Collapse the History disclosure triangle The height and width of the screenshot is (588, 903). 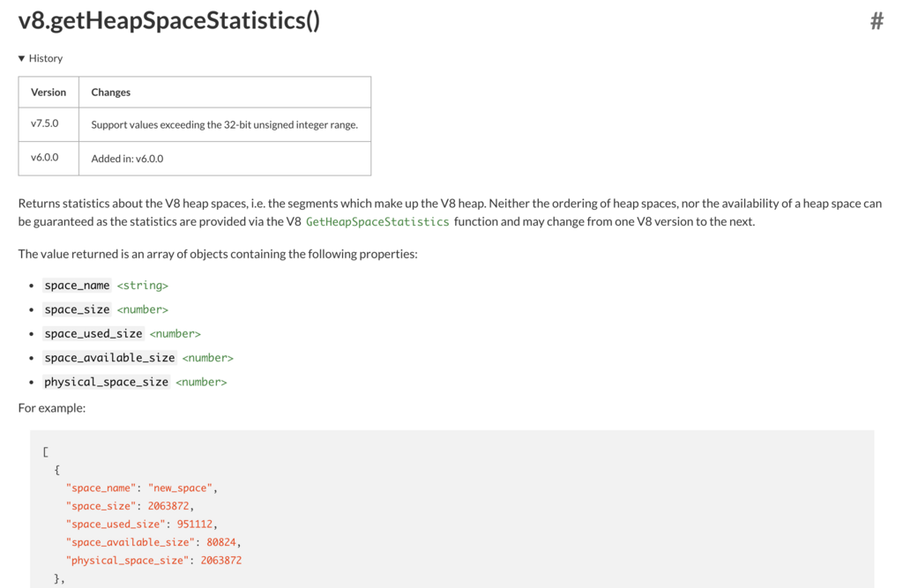[x=22, y=59]
